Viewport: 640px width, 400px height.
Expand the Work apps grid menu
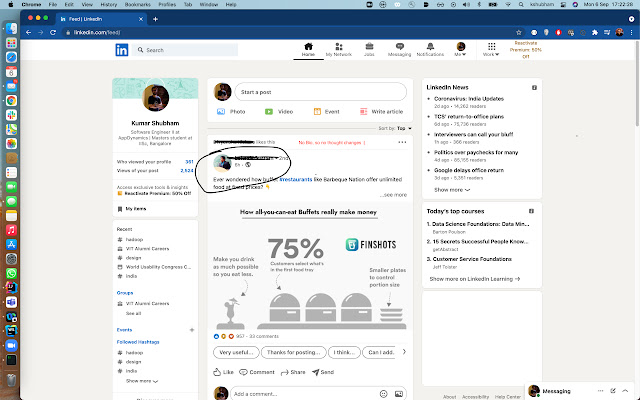(x=491, y=49)
